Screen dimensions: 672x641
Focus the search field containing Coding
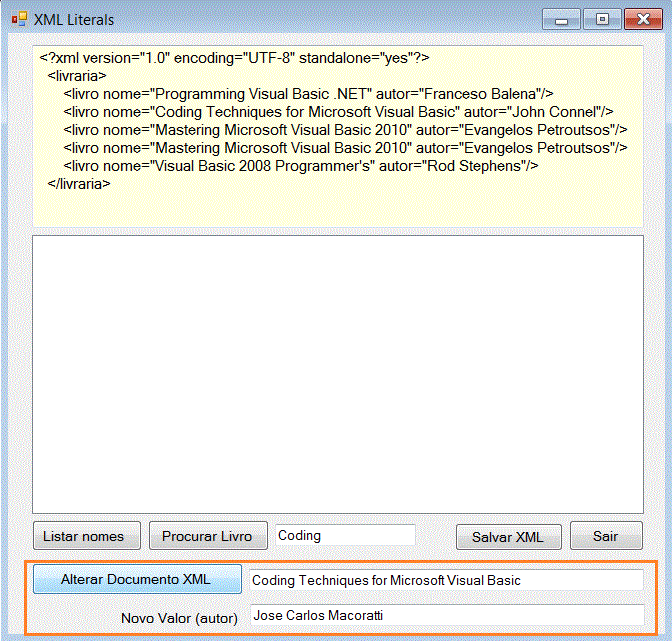pyautogui.click(x=345, y=535)
